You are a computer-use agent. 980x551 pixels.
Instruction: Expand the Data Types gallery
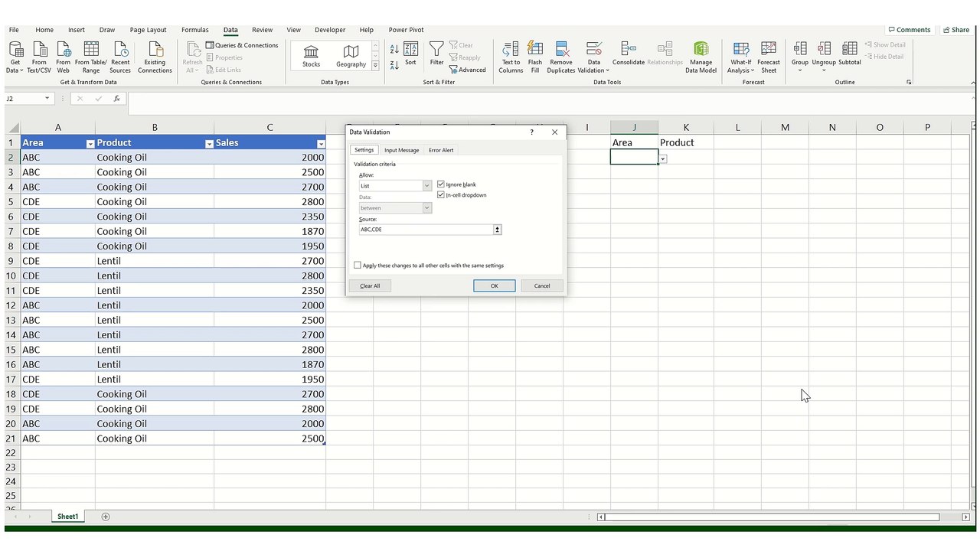(375, 67)
